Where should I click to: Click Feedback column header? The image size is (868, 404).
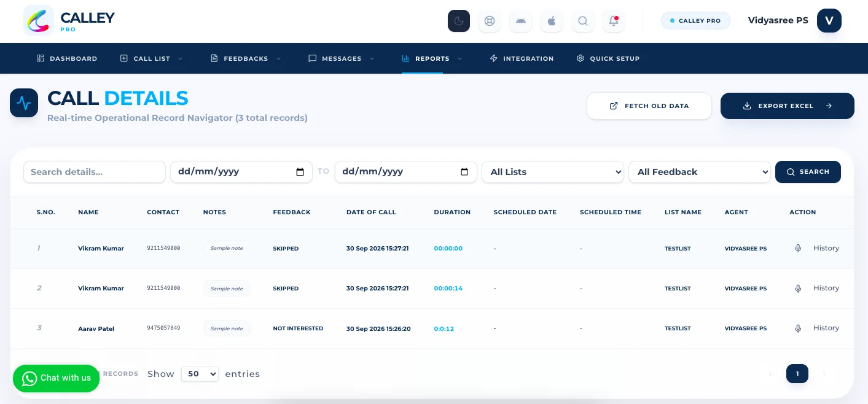coord(292,212)
